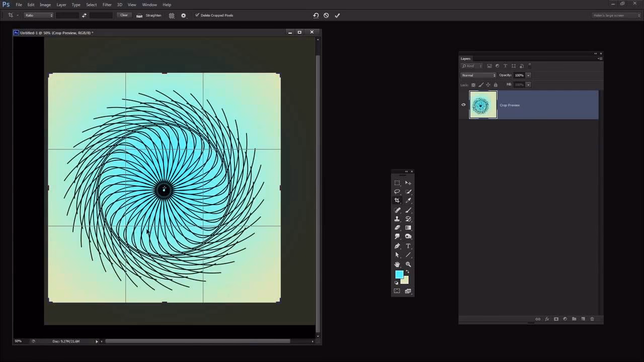Pick the Lasso tool

(x=397, y=192)
